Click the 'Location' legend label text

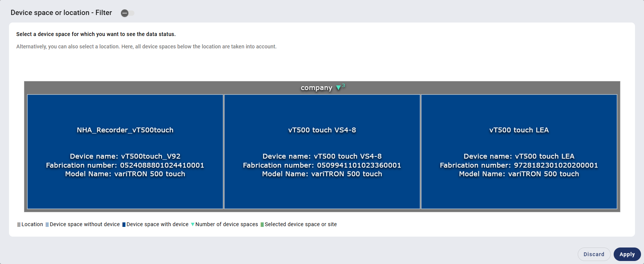pos(32,224)
